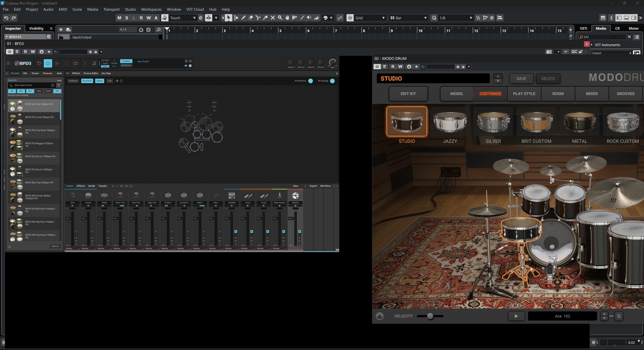Click Add Track plus icon
This screenshot has height=350, width=644.
[x=61, y=30]
